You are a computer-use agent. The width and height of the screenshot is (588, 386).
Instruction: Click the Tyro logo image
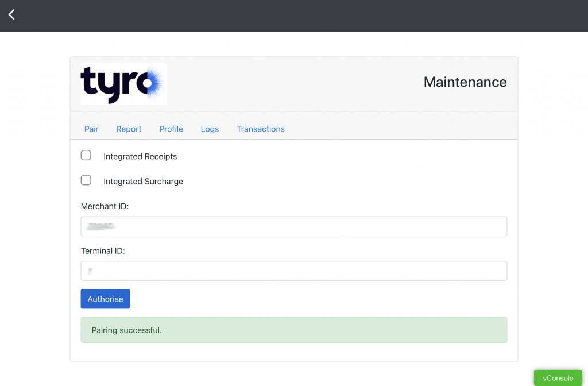(124, 84)
